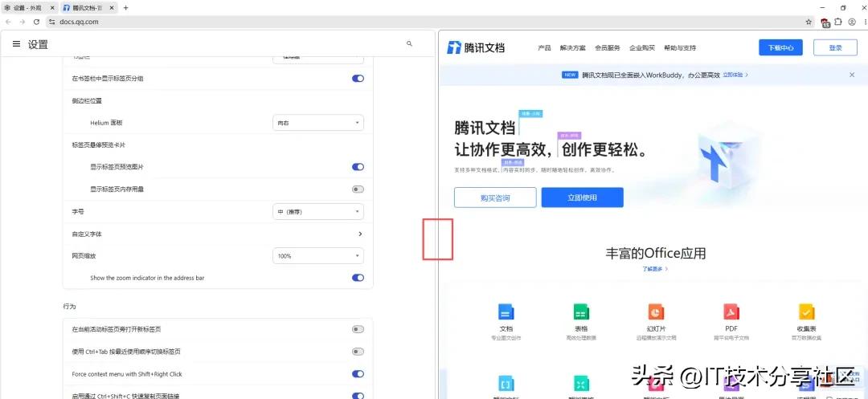Toggle Ctrl+Shift+C 快速复制页面链接 switch
The height and width of the screenshot is (399, 868).
click(358, 396)
